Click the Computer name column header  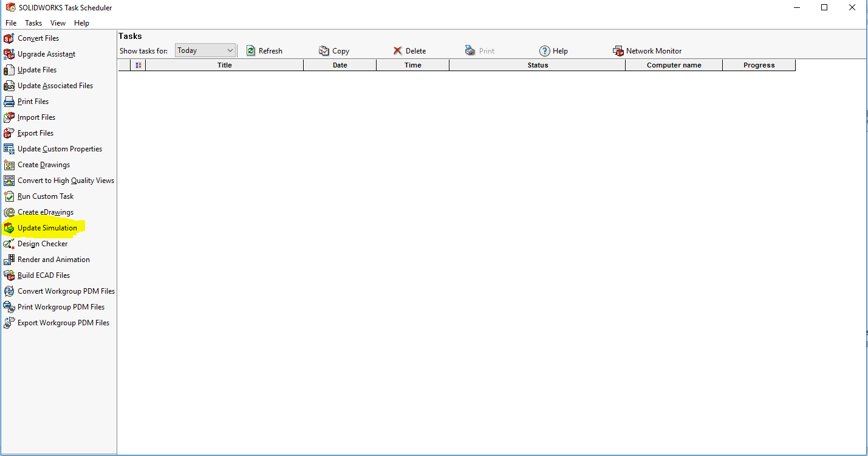coord(674,65)
